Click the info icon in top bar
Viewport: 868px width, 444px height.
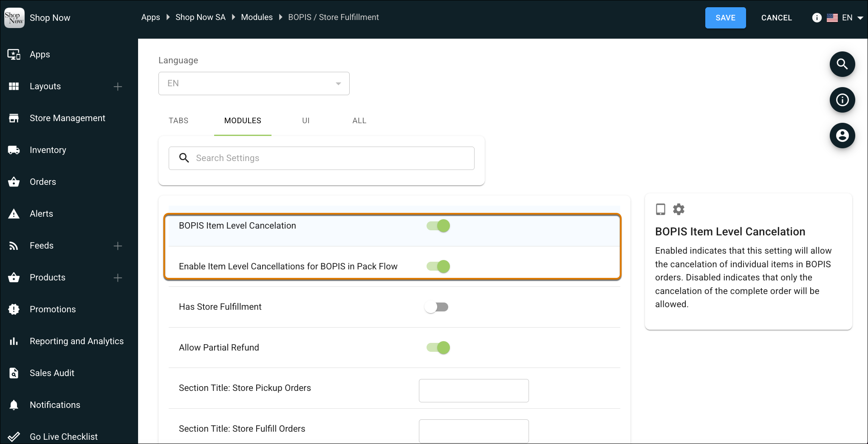817,17
